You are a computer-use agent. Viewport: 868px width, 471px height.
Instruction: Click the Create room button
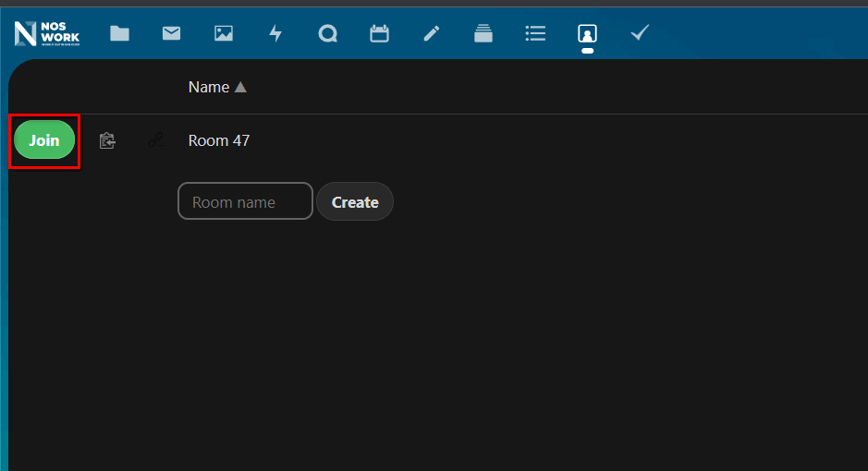(x=355, y=201)
